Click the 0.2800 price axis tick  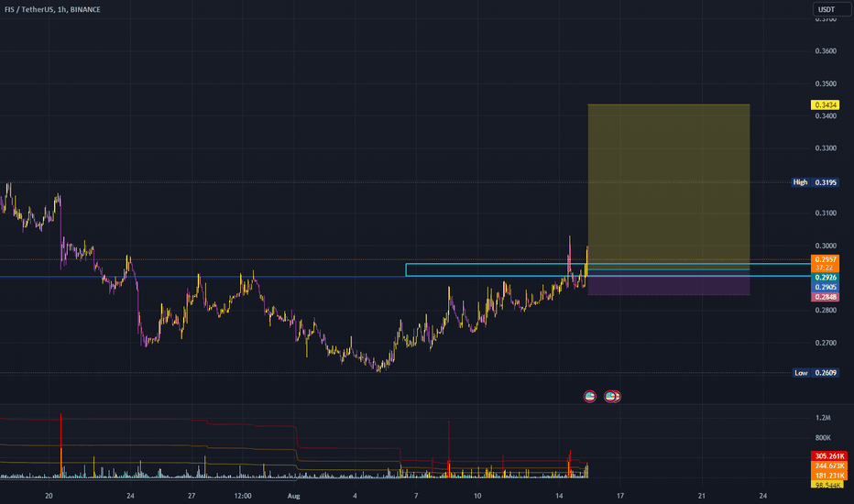(826, 311)
